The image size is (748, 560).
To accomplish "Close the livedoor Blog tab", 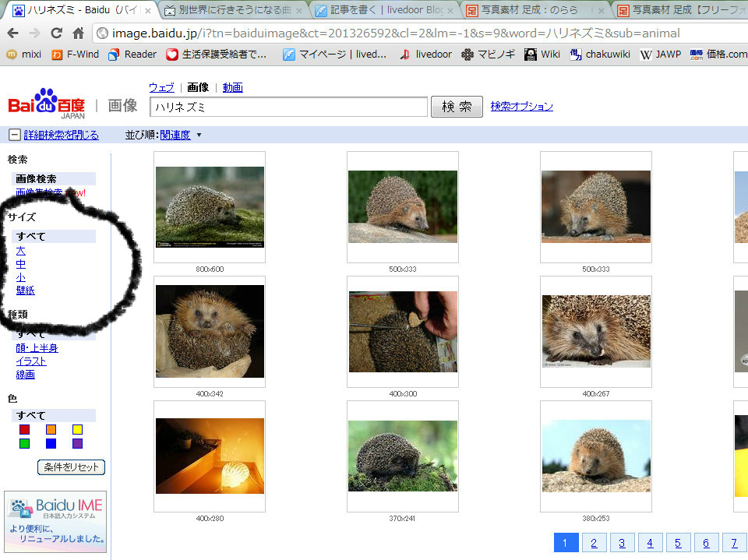I will (450, 10).
